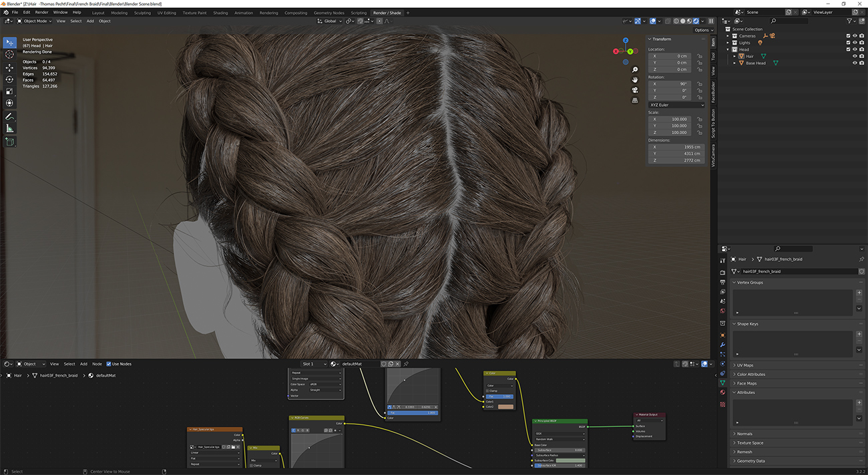Open the Modifier Properties tab
868x475 pixels.
722,344
